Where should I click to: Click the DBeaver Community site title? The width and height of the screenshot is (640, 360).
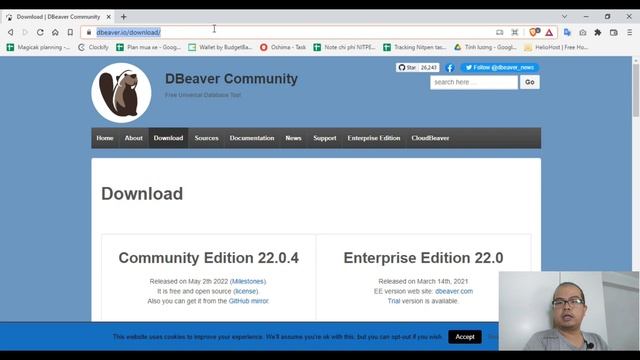231,79
